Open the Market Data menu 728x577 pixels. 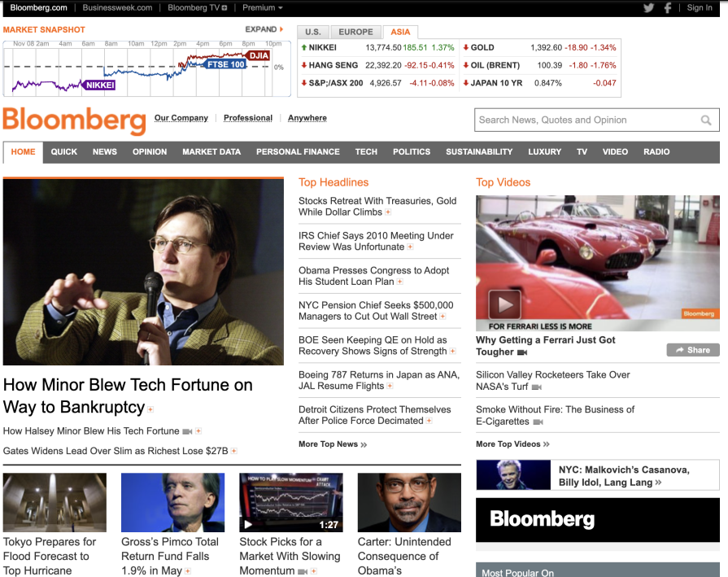[x=211, y=152]
